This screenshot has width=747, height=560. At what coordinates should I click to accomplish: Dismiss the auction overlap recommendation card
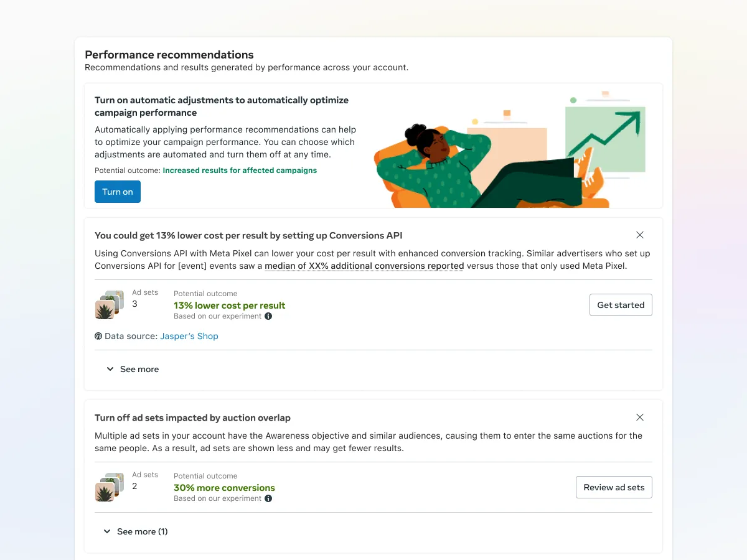click(x=640, y=418)
